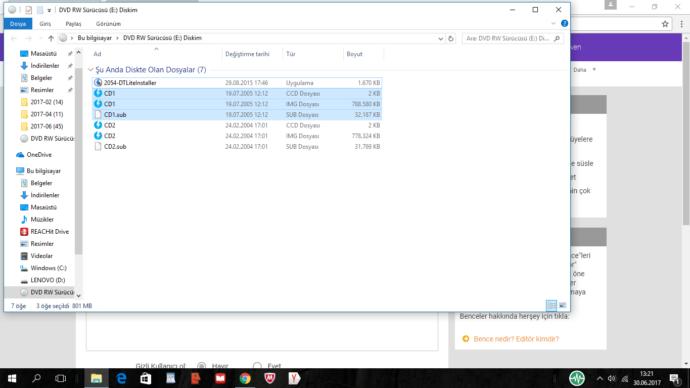Image resolution: width=690 pixels, height=388 pixels.
Task: Open the quick access toolbar dropdown arrow
Action: (49, 10)
